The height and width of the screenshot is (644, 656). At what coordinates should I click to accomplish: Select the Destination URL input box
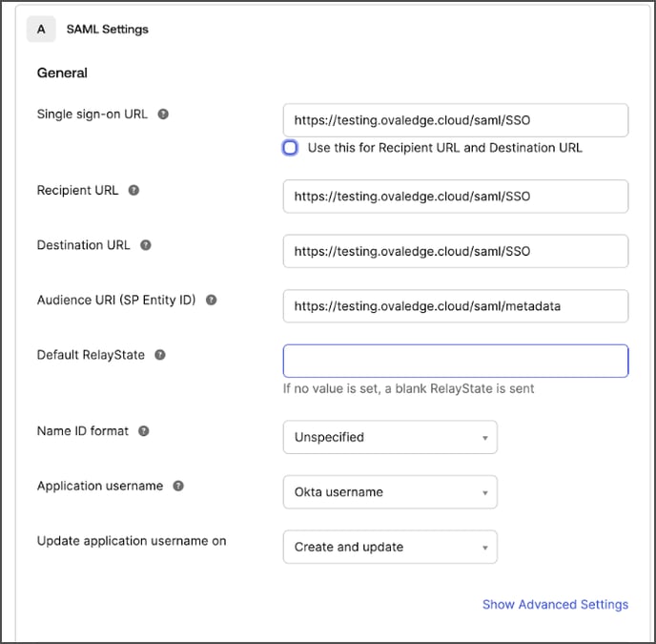(x=456, y=251)
